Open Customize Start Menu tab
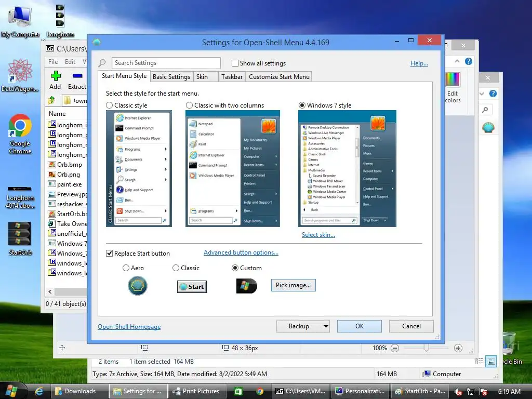 279,77
